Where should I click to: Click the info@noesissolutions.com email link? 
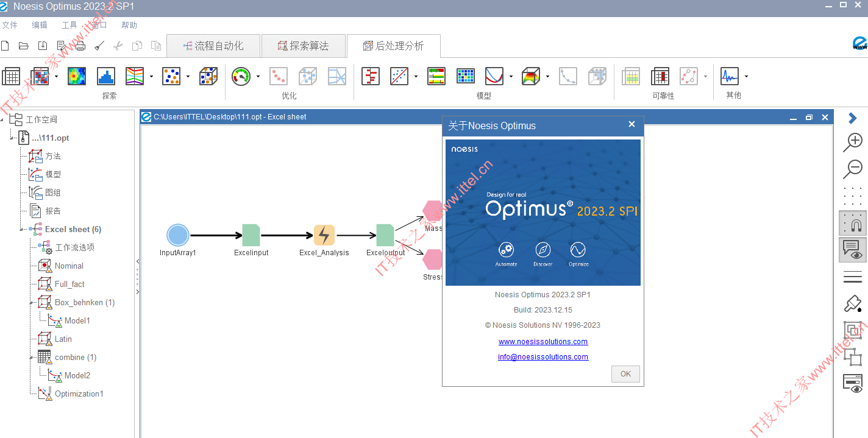click(543, 357)
